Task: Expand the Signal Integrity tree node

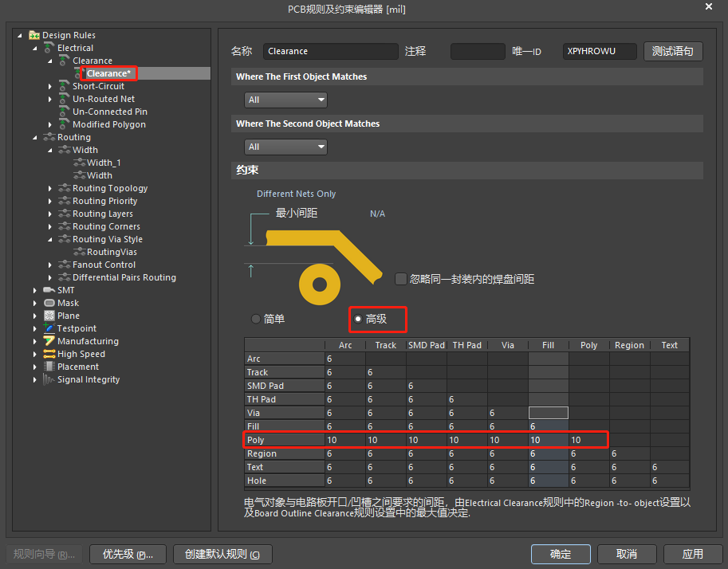Action: click(35, 379)
